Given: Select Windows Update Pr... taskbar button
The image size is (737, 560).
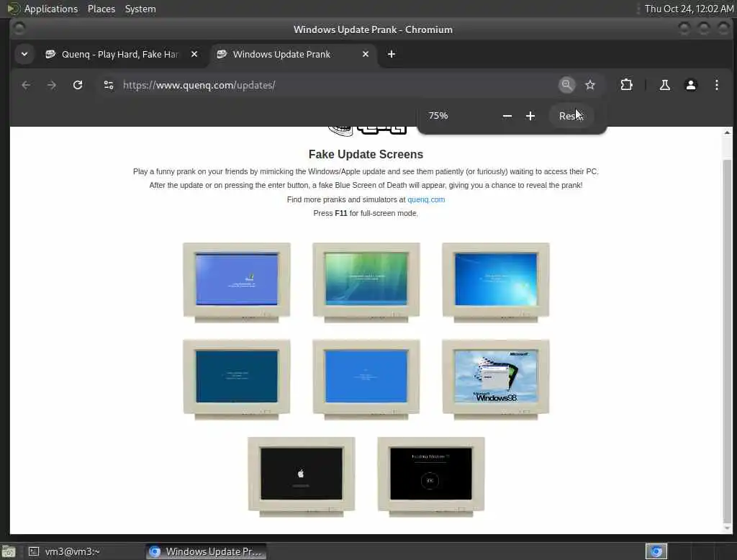Looking at the screenshot, I should [x=206, y=551].
